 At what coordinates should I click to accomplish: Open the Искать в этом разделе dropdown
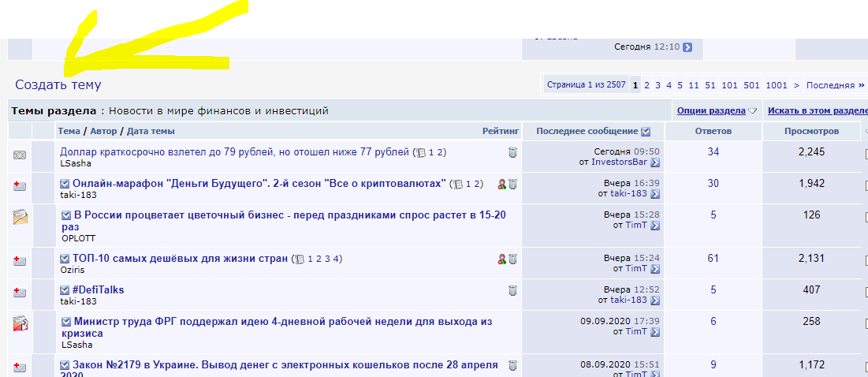pyautogui.click(x=817, y=110)
